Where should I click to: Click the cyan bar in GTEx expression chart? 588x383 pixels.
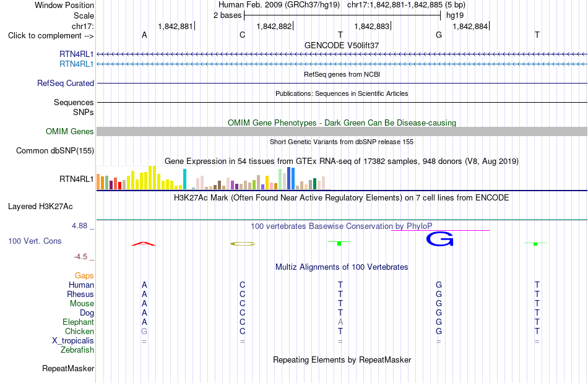coord(184,179)
